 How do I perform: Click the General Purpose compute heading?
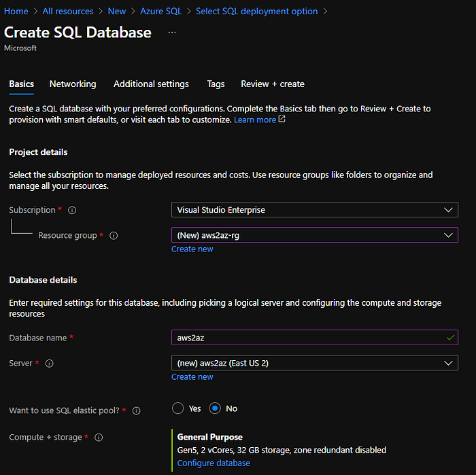210,437
